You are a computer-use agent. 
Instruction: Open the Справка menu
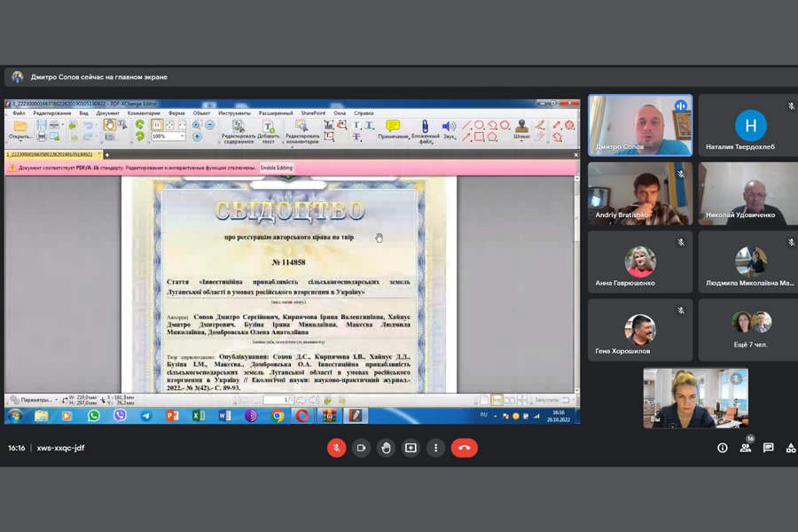tap(364, 113)
